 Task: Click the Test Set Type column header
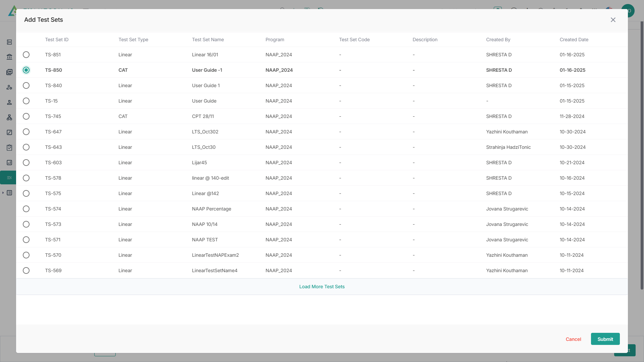point(133,40)
